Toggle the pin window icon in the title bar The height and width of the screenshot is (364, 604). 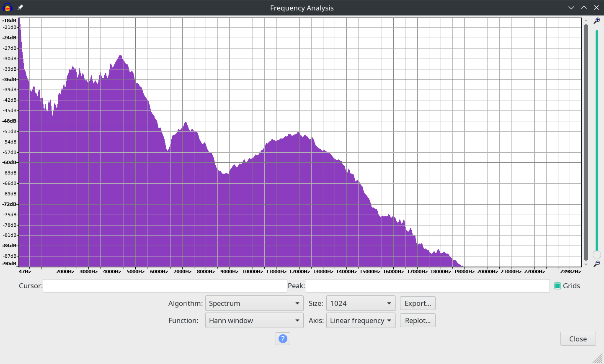coord(20,8)
